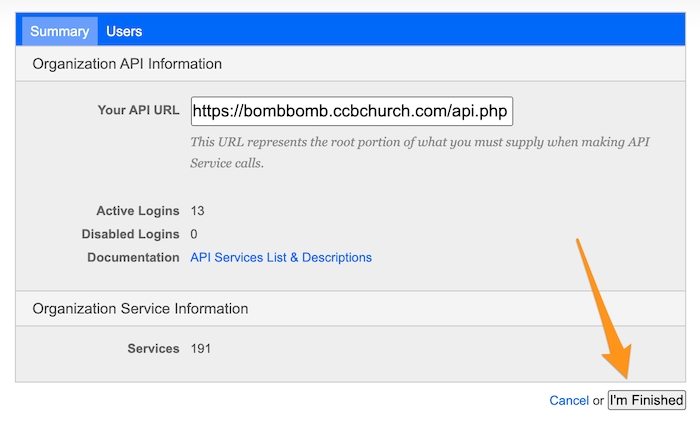Click the Services label
Screen dimensions: 700x425
(x=154, y=349)
